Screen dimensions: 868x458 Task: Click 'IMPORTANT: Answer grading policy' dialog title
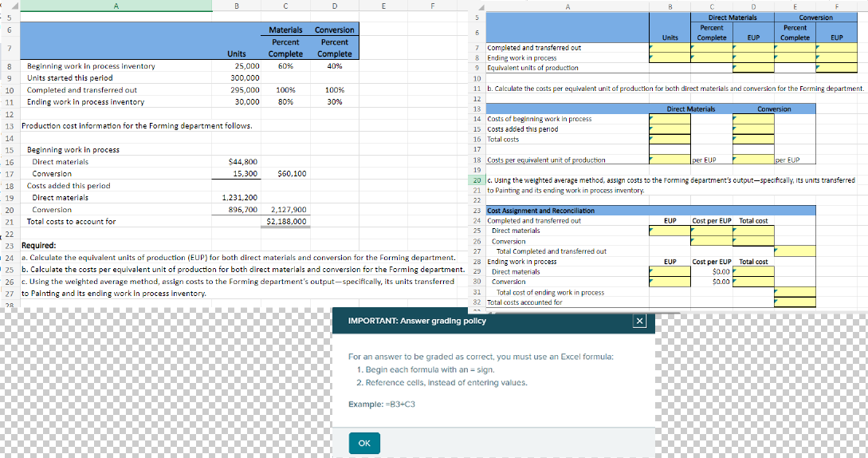[417, 321]
